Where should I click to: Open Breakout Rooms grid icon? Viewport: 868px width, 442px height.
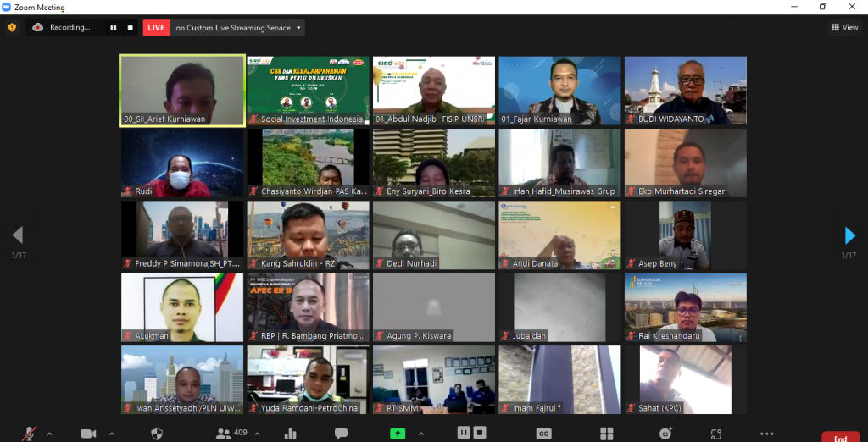[607, 434]
